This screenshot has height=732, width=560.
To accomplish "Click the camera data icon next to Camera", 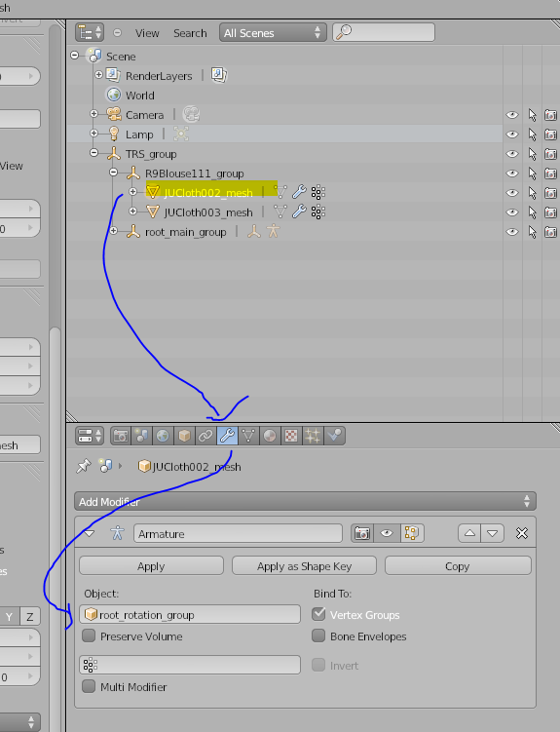I will pyautogui.click(x=191, y=114).
